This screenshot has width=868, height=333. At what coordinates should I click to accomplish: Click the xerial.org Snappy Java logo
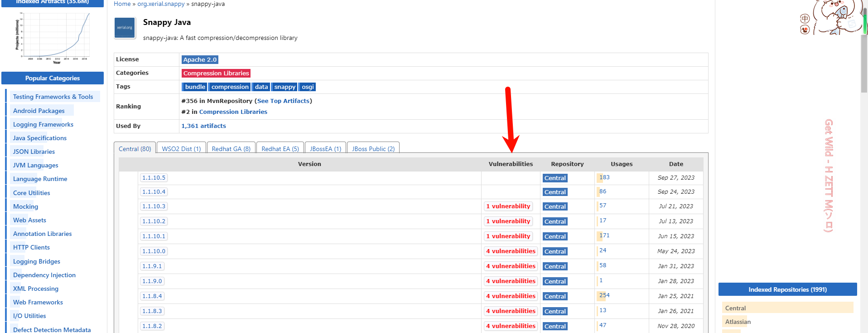point(125,28)
